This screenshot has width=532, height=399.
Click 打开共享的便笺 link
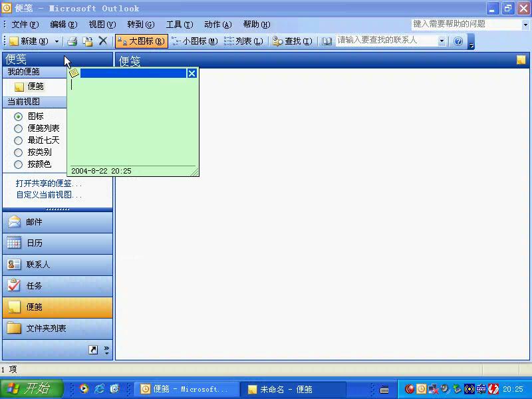click(x=49, y=184)
